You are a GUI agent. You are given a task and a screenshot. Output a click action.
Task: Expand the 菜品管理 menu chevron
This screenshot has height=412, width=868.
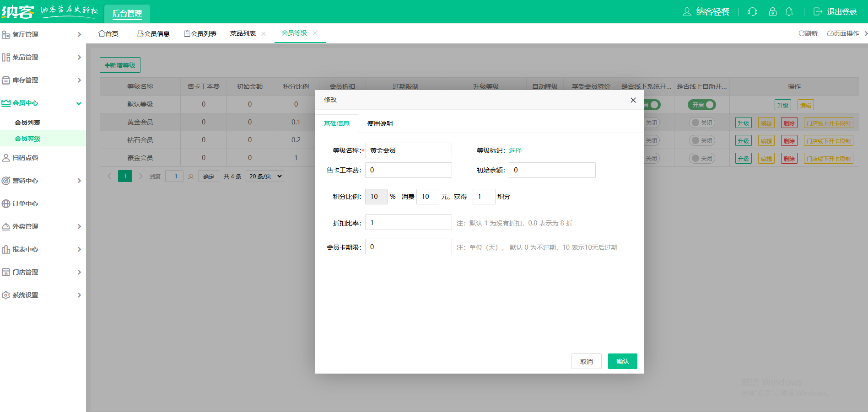79,57
